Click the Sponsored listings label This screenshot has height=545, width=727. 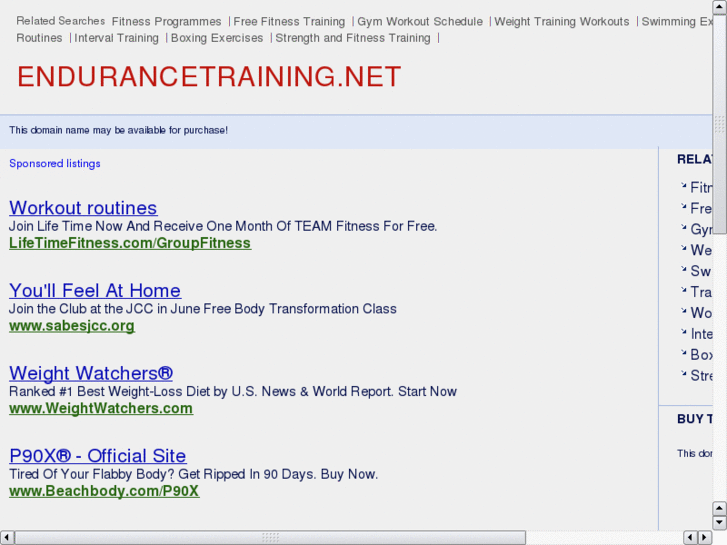tap(55, 164)
